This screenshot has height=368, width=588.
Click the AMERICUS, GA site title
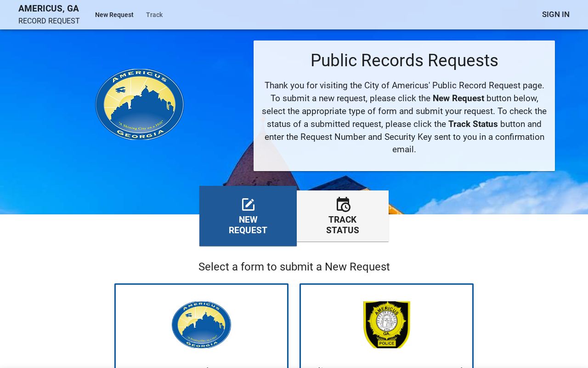point(49,9)
